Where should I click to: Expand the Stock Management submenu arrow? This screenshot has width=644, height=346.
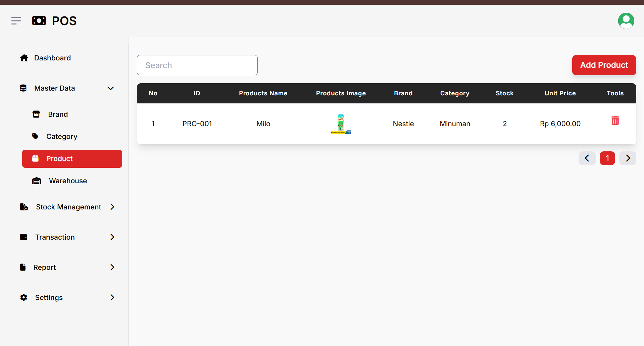point(112,207)
